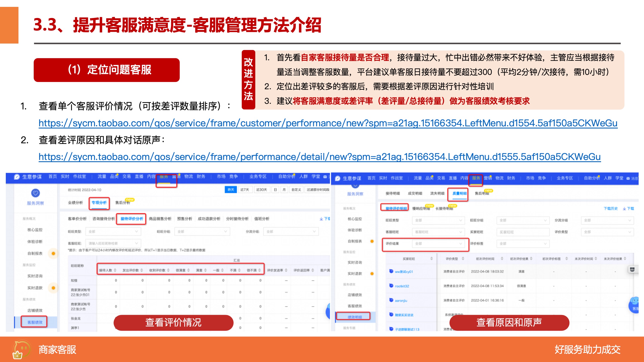
Task: Click the 下载历史 link
Action: (611, 209)
